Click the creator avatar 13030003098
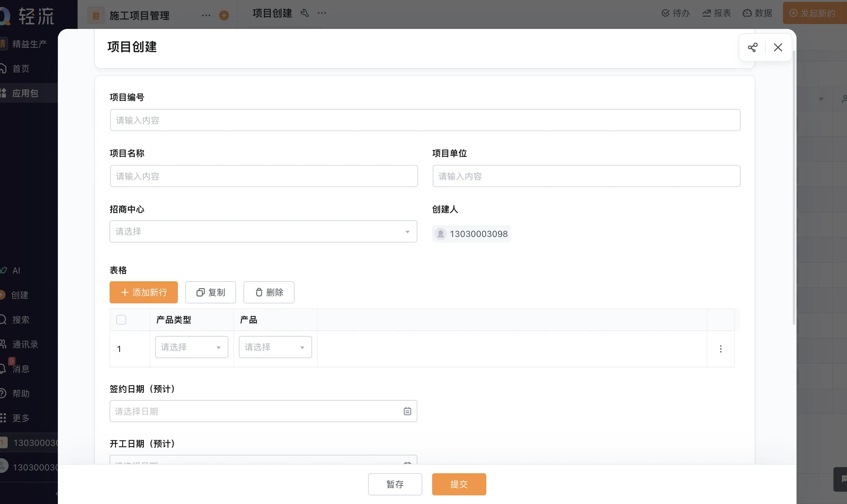This screenshot has width=847, height=504. click(440, 234)
